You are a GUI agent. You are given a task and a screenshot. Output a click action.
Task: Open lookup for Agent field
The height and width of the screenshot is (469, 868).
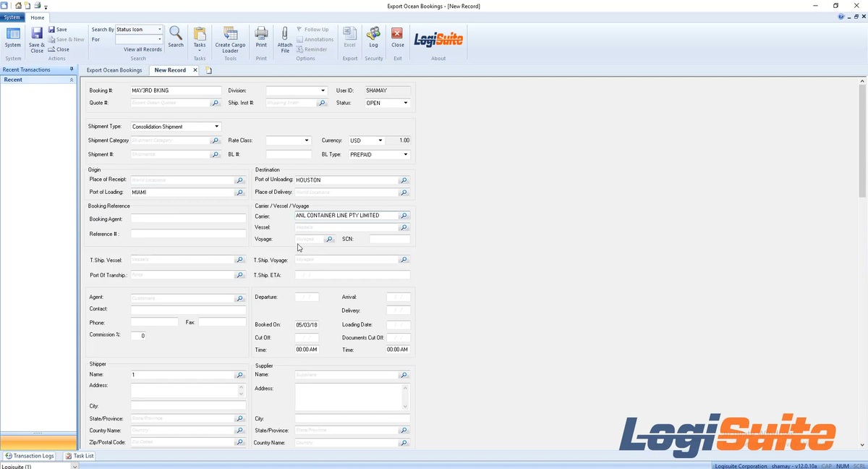click(x=239, y=298)
